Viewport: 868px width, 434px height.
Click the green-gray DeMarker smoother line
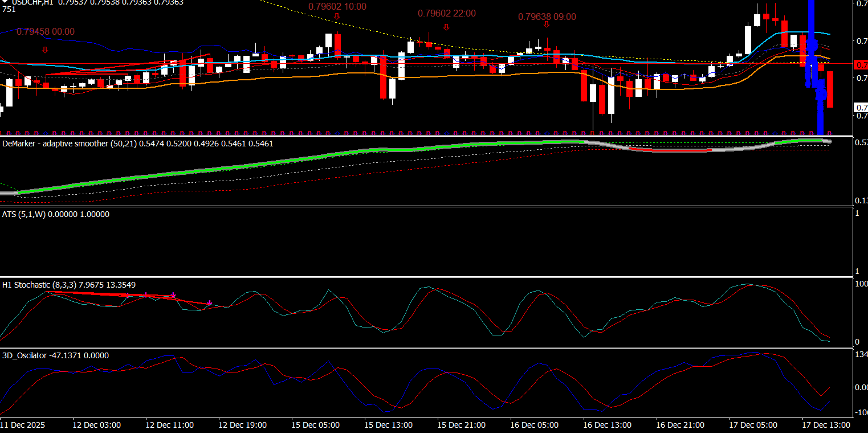click(x=285, y=159)
